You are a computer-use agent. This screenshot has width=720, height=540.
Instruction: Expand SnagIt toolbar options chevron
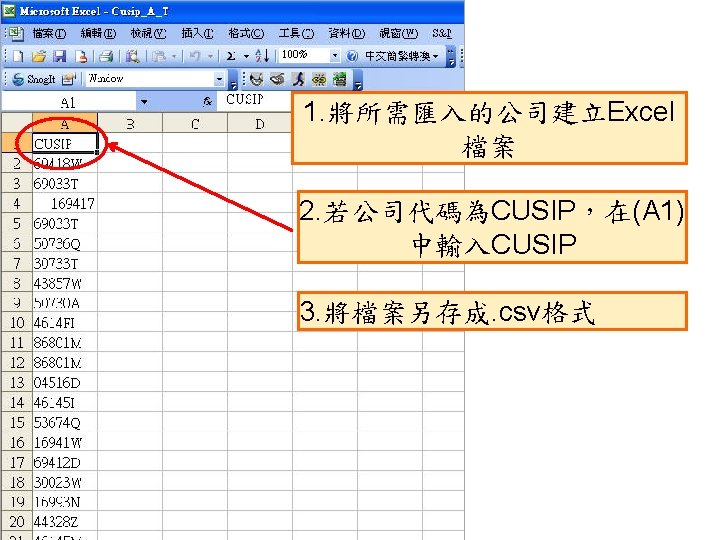point(233,79)
